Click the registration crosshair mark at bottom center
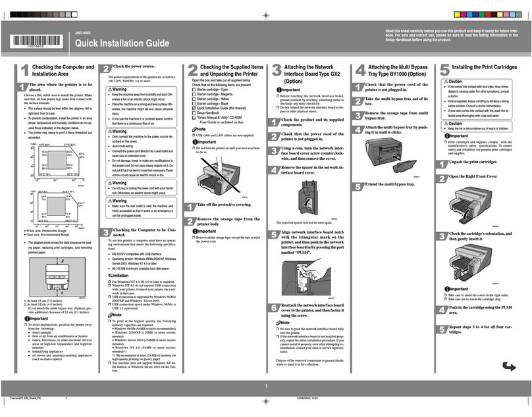The image size is (532, 417). pos(266,401)
